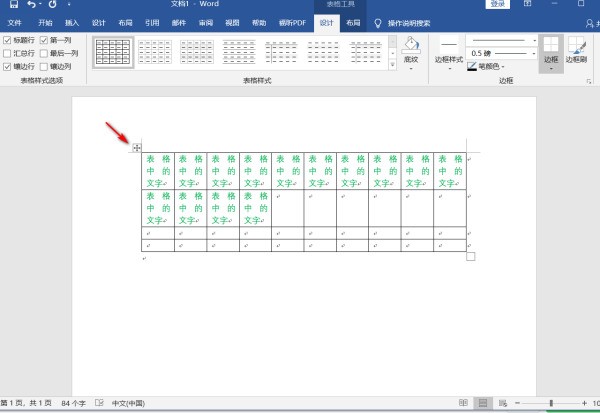
Task: Switch to the 开始 tab
Action: tap(45, 23)
